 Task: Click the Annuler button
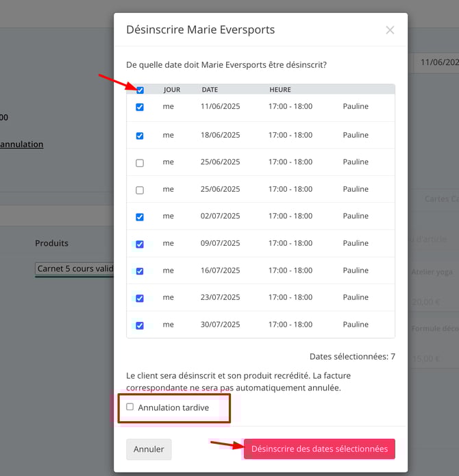(x=149, y=449)
